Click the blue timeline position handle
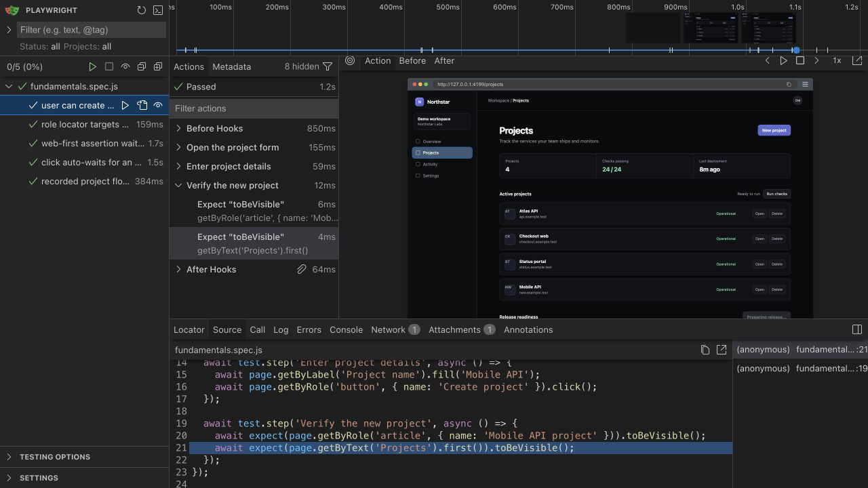 tap(796, 50)
